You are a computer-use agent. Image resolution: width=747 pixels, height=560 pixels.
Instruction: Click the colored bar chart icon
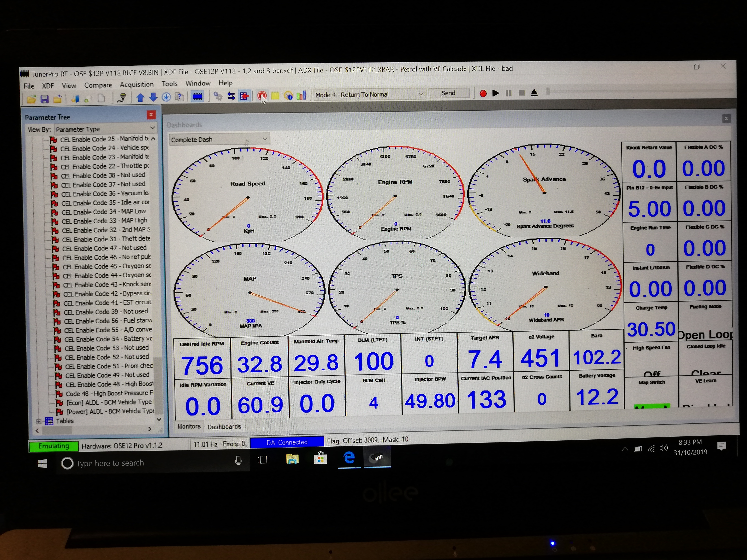tap(301, 95)
